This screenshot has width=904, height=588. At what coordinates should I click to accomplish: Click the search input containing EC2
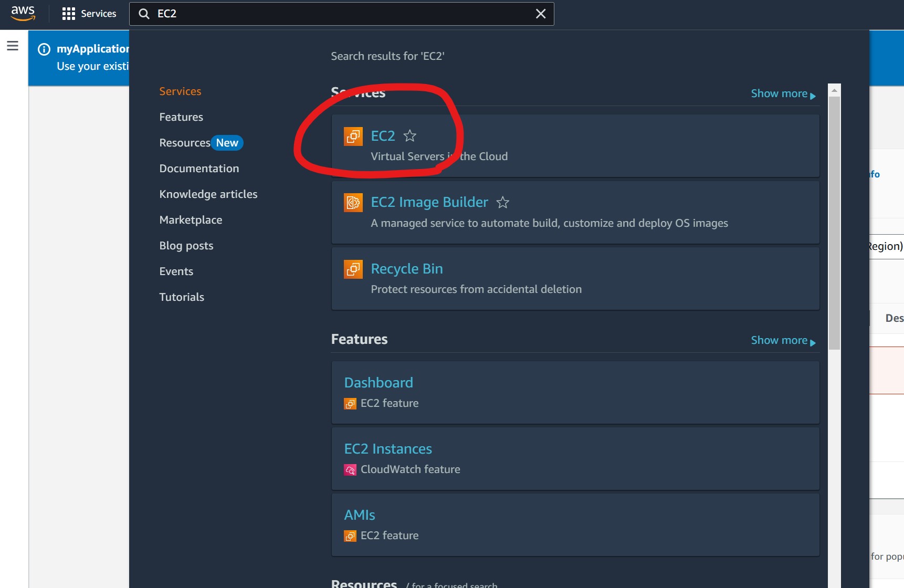click(341, 14)
